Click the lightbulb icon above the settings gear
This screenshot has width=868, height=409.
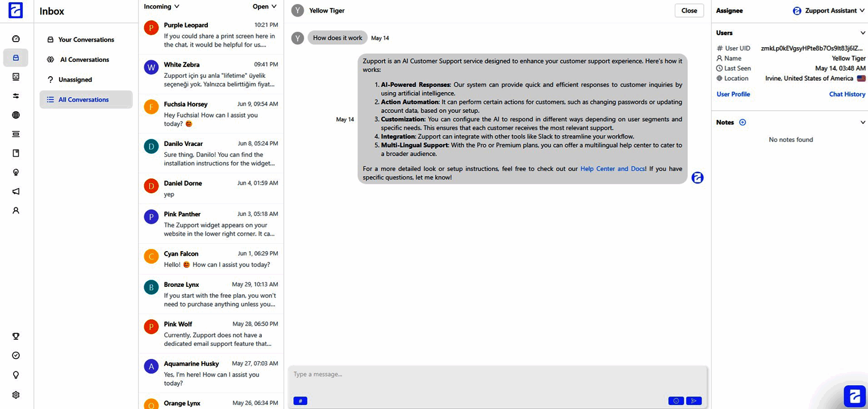pyautogui.click(x=16, y=375)
